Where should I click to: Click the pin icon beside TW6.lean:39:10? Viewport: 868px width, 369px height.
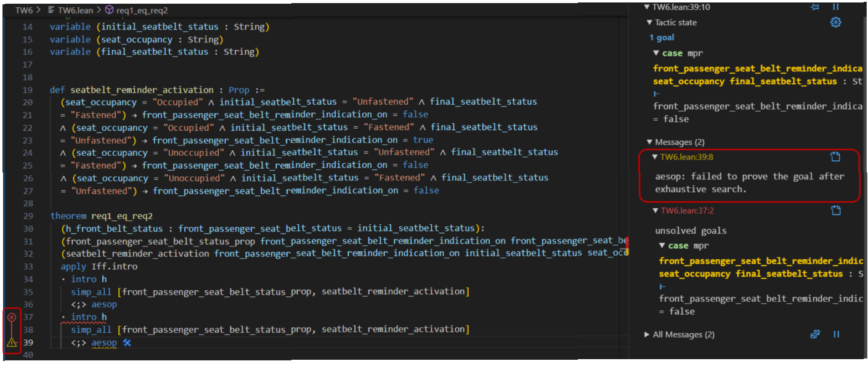click(x=815, y=7)
